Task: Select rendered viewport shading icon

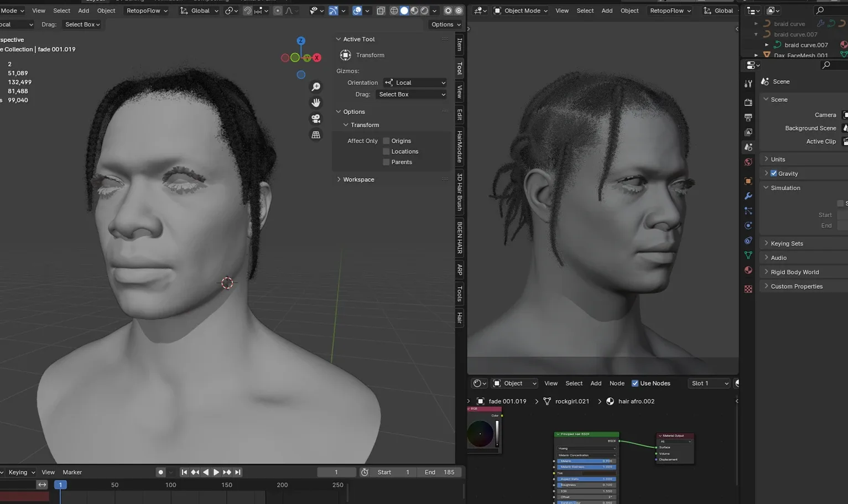Action: point(424,11)
